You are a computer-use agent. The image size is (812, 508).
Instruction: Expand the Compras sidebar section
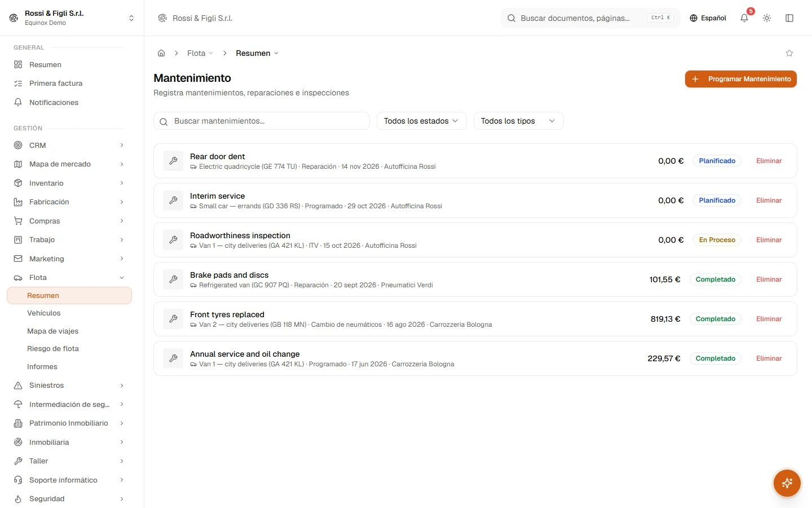tap(69, 221)
